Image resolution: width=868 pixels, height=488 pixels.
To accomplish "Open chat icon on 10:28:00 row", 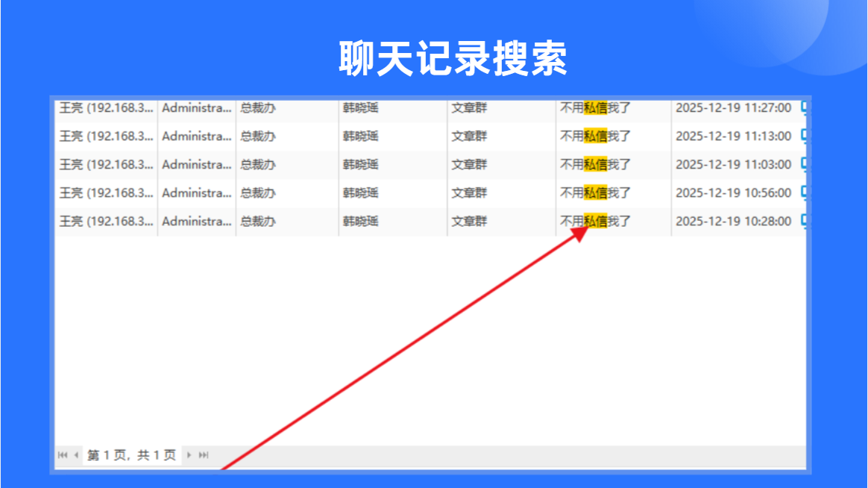I will click(x=804, y=221).
